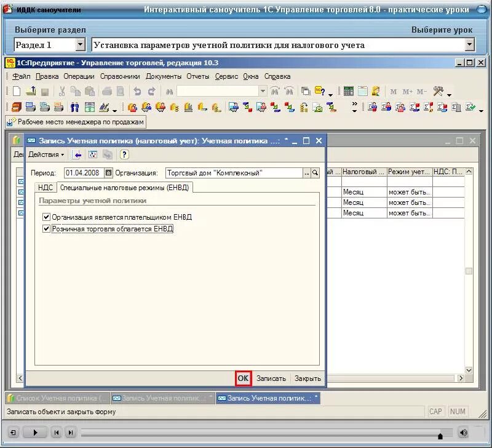Viewport: 492px width, 448px height.
Task: Toggle 'Организация является плательщиком ЕНВД' checkbox
Action: click(x=47, y=217)
